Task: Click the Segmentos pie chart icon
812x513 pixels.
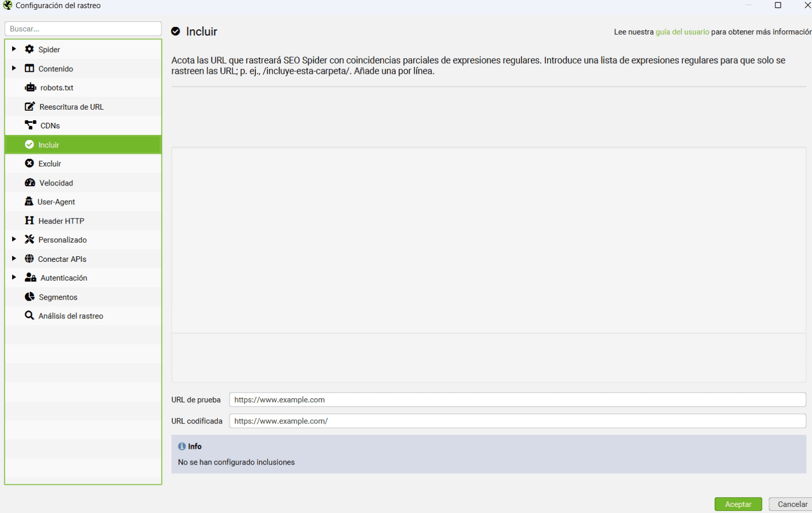Action: click(x=29, y=297)
